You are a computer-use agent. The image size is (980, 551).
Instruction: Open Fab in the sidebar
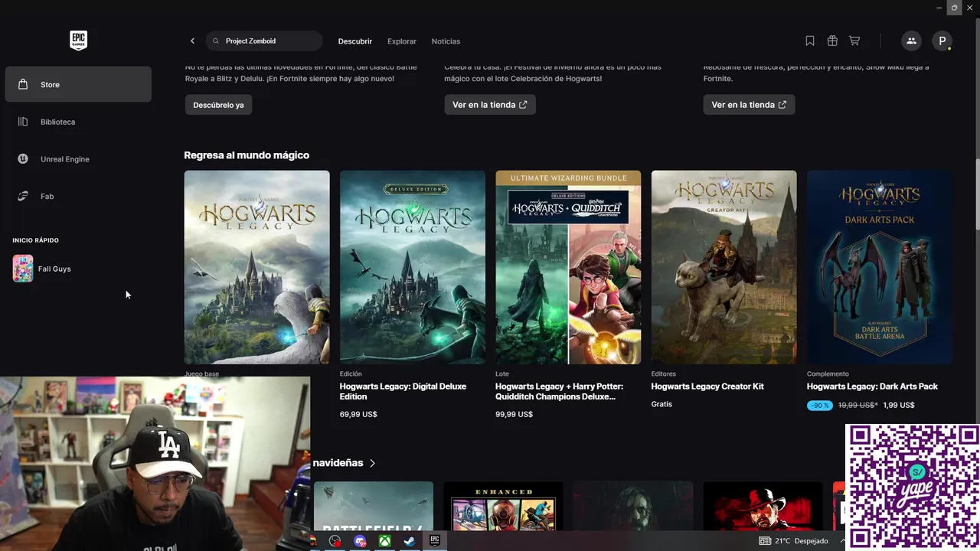(x=78, y=197)
